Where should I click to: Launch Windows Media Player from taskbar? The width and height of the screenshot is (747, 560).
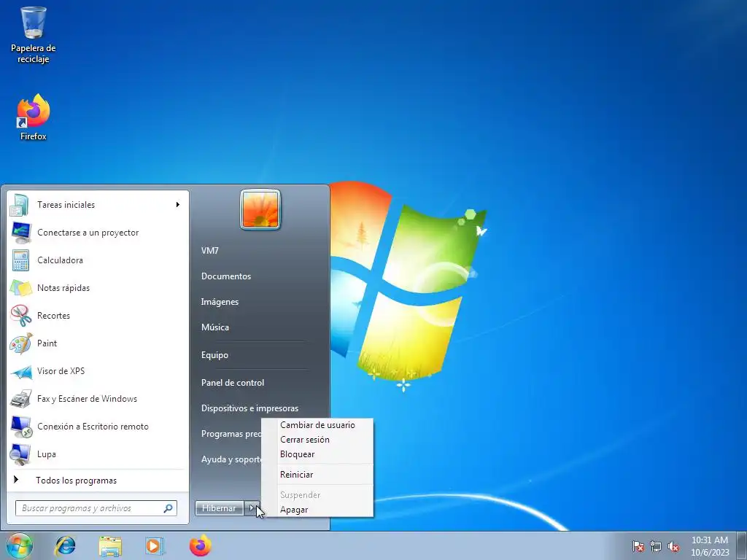point(155,545)
